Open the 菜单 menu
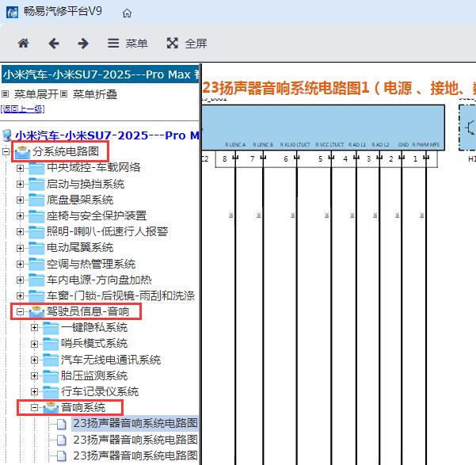476x465 pixels. (x=128, y=44)
